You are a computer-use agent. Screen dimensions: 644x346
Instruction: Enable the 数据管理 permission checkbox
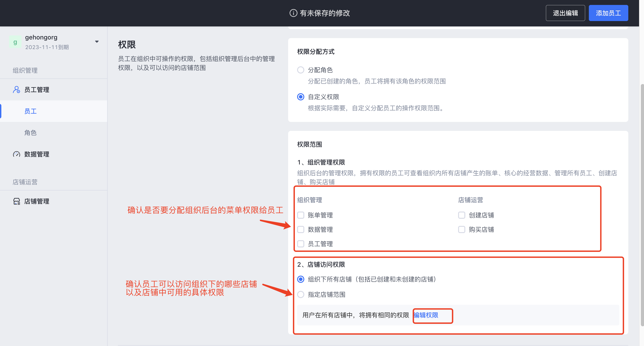(x=300, y=230)
